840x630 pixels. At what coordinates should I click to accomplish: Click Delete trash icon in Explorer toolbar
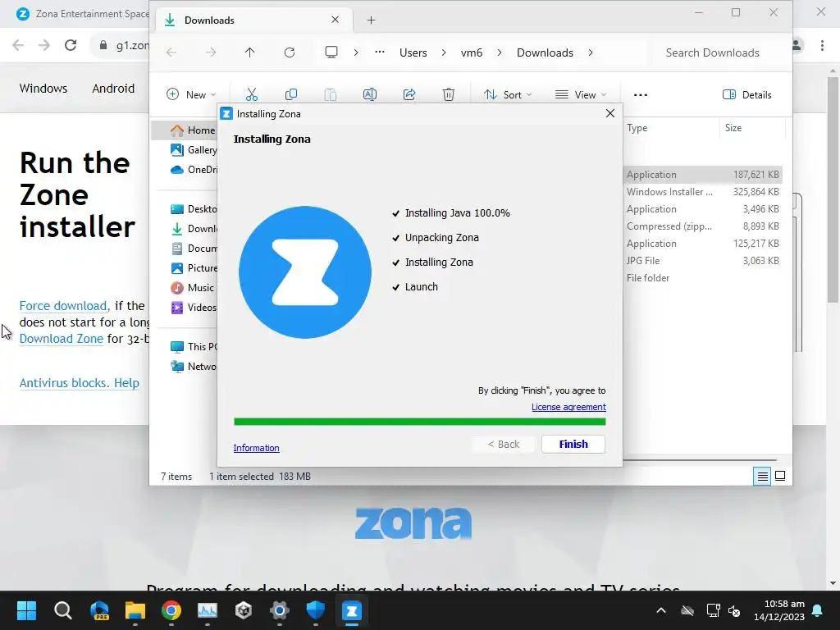coord(449,95)
